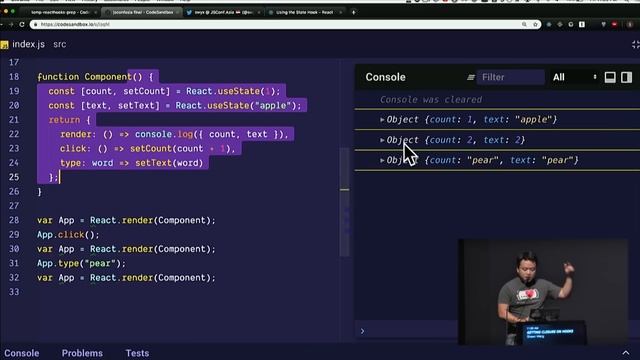Click the zoom magnifier icon in address bar
Image resolution: width=640 pixels, height=360 pixels.
coord(524,24)
